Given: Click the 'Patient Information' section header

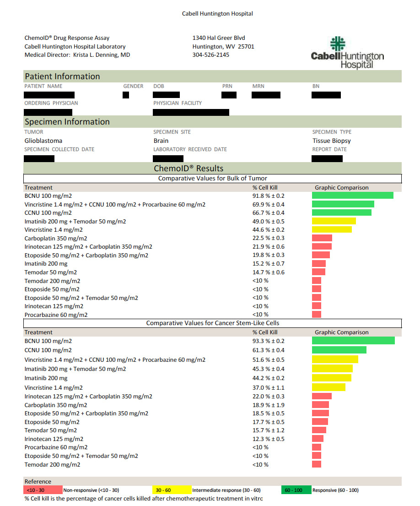Looking at the screenshot, I should [x=212, y=76].
